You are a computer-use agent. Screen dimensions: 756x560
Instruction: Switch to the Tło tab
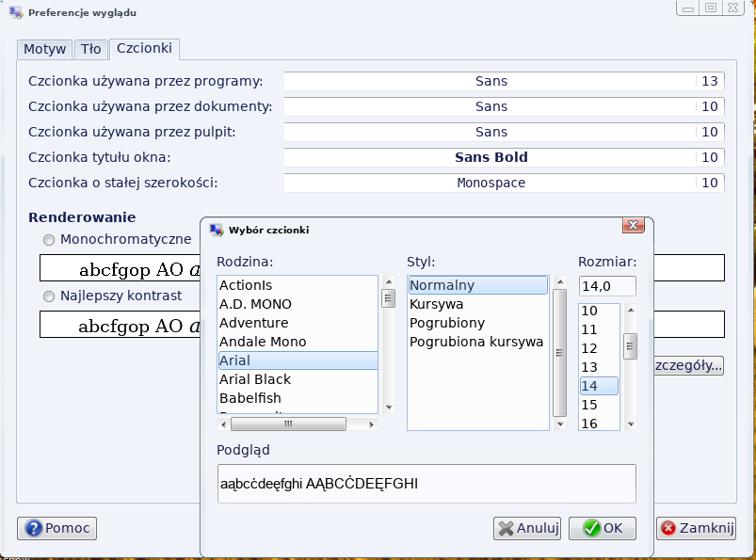point(90,49)
